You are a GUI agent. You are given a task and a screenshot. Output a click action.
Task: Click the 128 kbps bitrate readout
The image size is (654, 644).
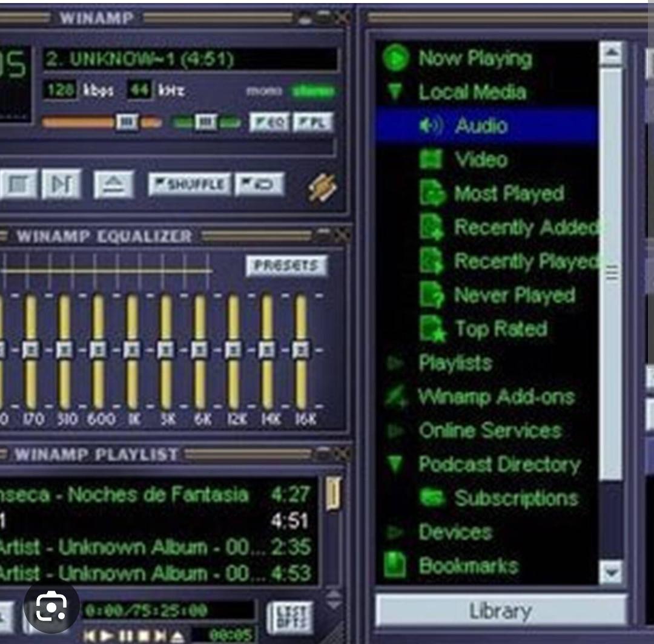click(x=61, y=90)
